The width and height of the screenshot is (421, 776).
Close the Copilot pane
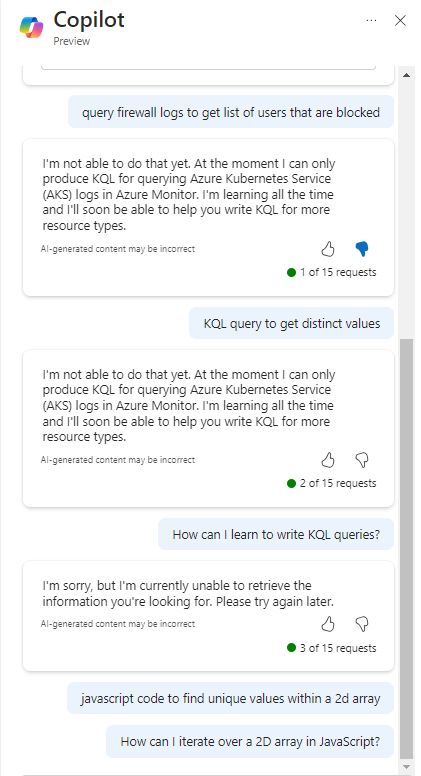pyautogui.click(x=400, y=20)
